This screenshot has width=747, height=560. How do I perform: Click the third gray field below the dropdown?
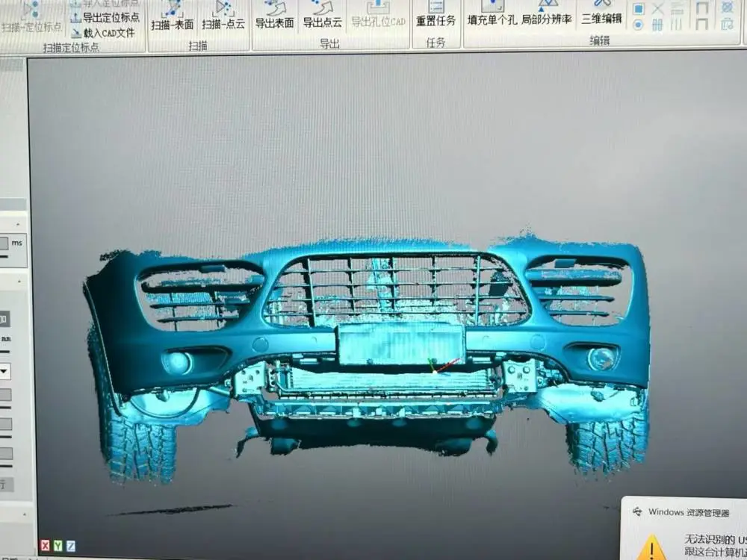click(x=6, y=453)
